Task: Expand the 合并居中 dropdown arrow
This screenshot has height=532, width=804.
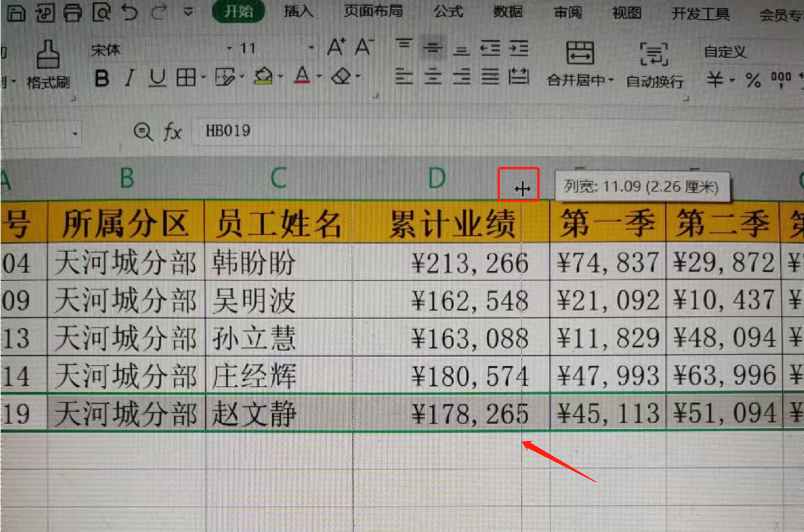Action: 610,80
